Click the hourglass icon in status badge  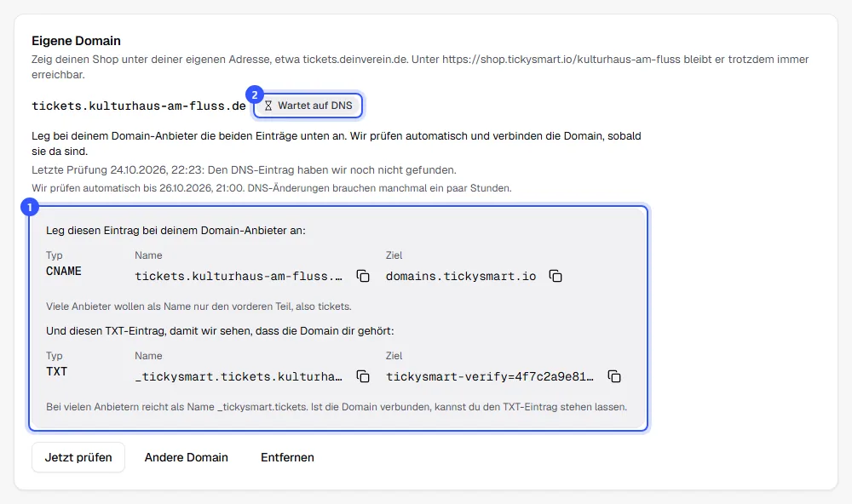click(268, 106)
